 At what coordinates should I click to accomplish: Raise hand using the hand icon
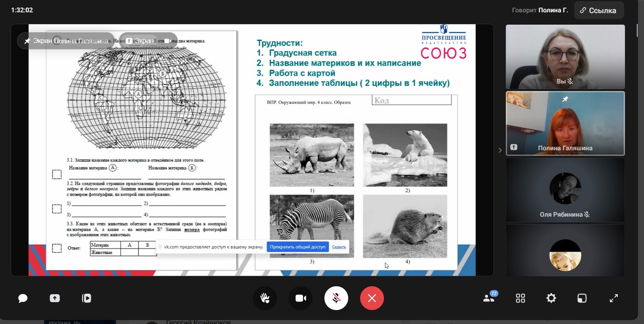tap(265, 298)
